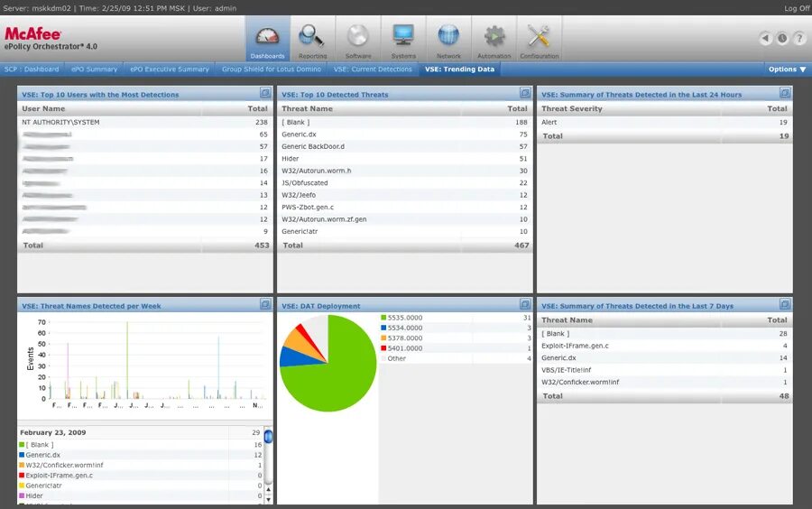This screenshot has width=812, height=509.
Task: Select Generic.dx in Last 7 Days table
Action: click(x=665, y=357)
